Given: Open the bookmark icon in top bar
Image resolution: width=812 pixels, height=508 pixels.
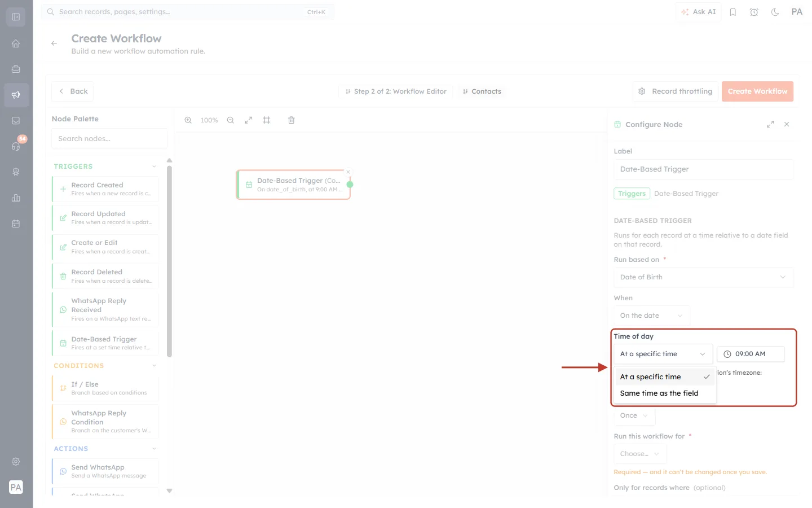Looking at the screenshot, I should point(733,12).
